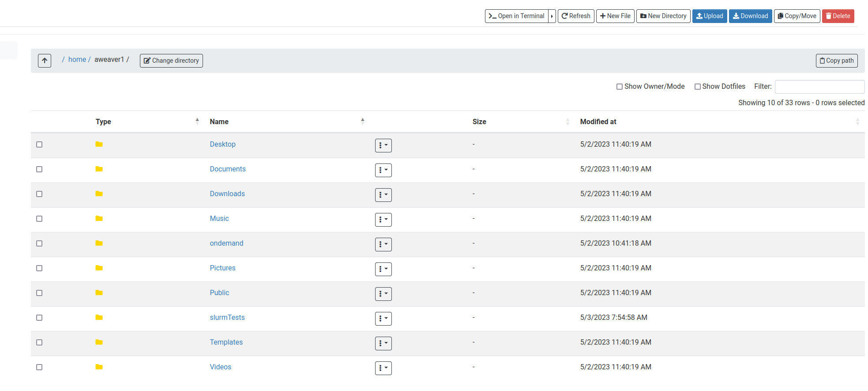Open the Documents folder link
Viewport: 868px width, 391px height.
click(x=228, y=169)
